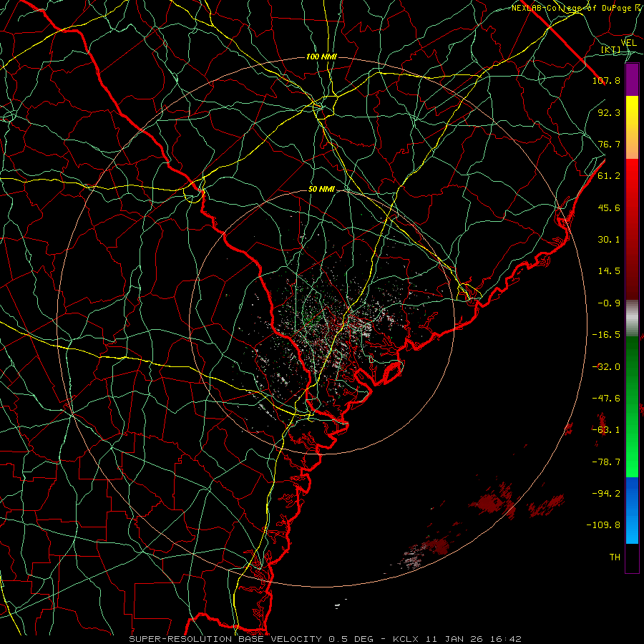Viewport: 644px width, 644px height.
Task: Click the -109.8 velocity scale value
Action: point(603,525)
